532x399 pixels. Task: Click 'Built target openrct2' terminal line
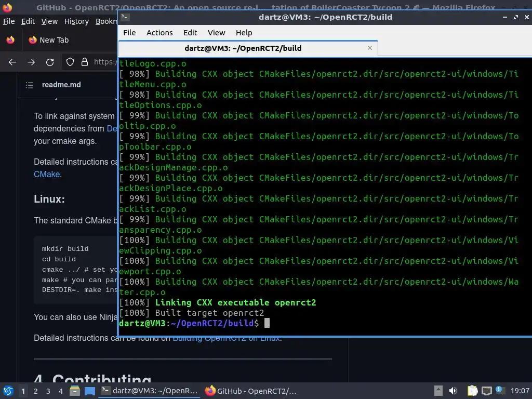coord(209,313)
